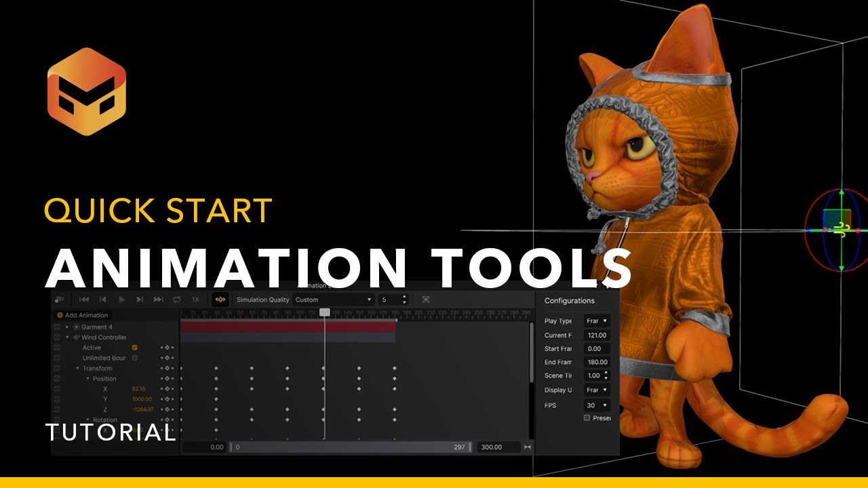Image resolution: width=868 pixels, height=488 pixels.
Task: Click the focus frame icon right of stepper
Action: (x=426, y=300)
